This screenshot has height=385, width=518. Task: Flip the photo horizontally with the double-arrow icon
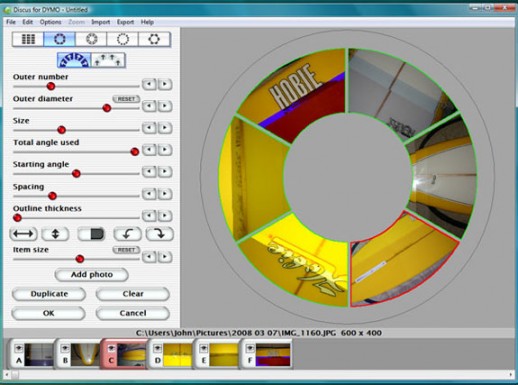[23, 234]
